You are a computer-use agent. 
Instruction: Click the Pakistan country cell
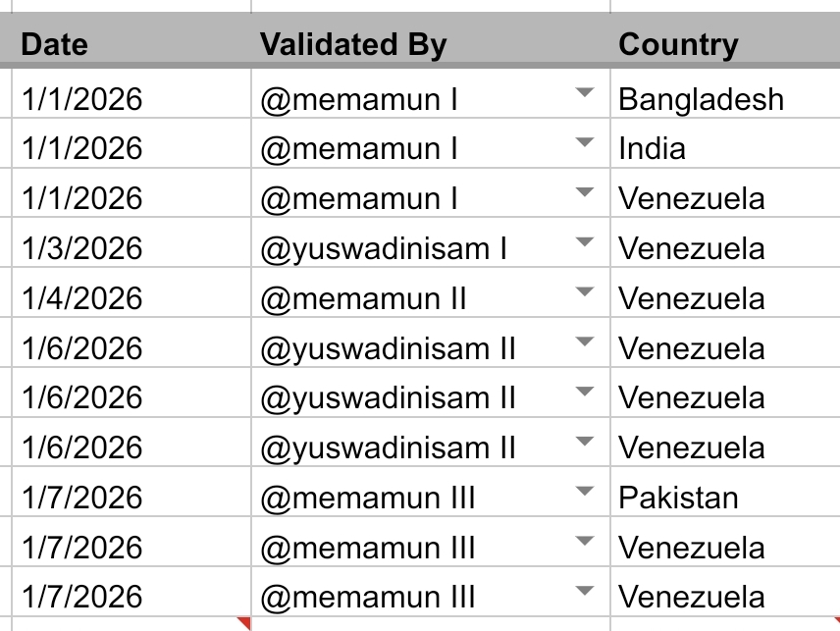coord(725,492)
